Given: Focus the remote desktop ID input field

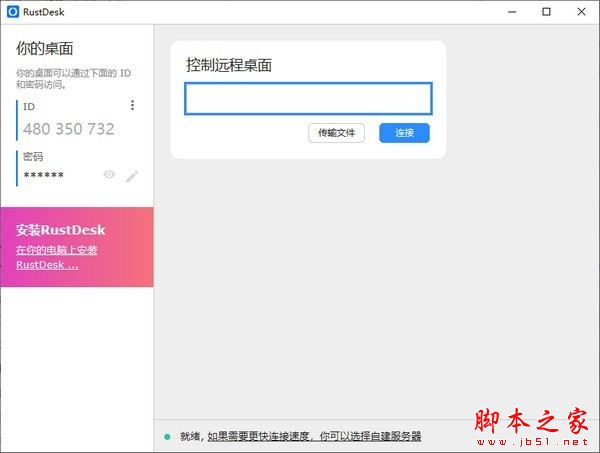Looking at the screenshot, I should [308, 99].
